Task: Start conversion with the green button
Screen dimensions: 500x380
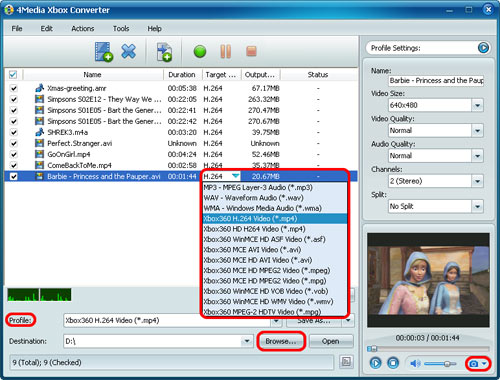Action: click(x=200, y=52)
